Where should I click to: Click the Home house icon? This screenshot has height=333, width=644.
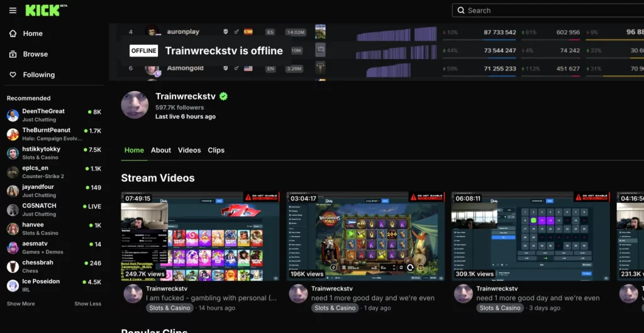pos(13,33)
